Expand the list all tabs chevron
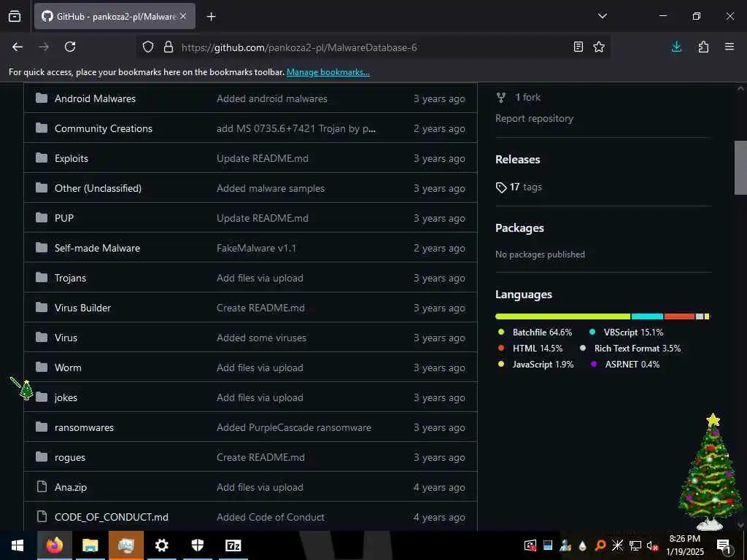Image resolution: width=747 pixels, height=560 pixels. 602,16
